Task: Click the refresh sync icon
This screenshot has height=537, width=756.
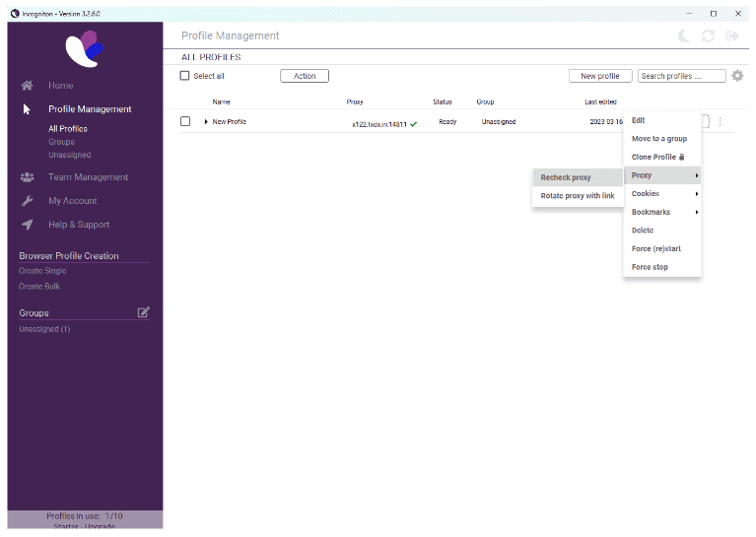Action: 708,35
